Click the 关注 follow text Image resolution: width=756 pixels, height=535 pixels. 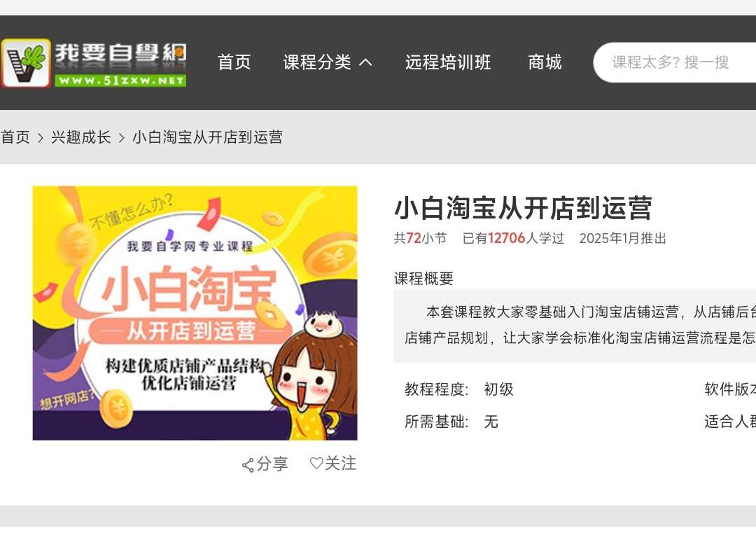tap(340, 463)
